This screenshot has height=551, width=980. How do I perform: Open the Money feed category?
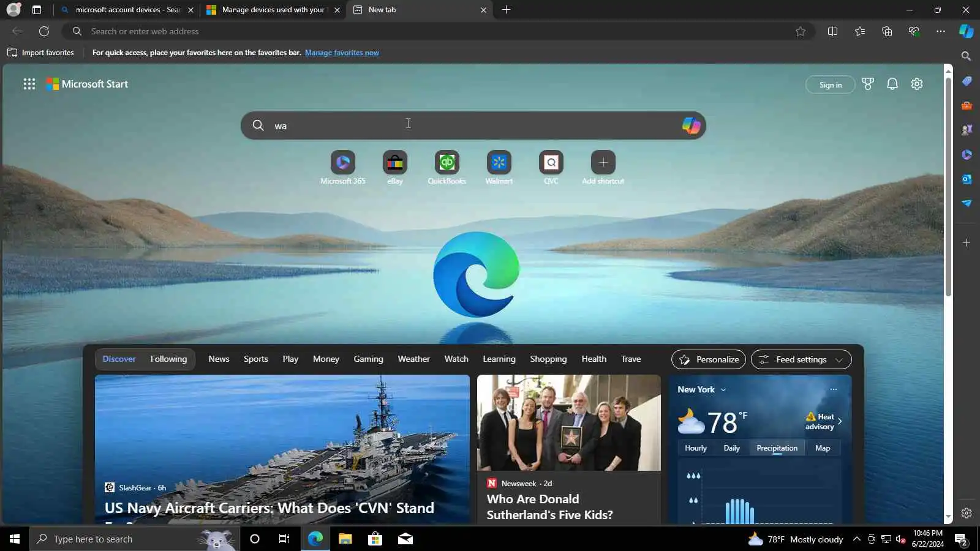326,359
